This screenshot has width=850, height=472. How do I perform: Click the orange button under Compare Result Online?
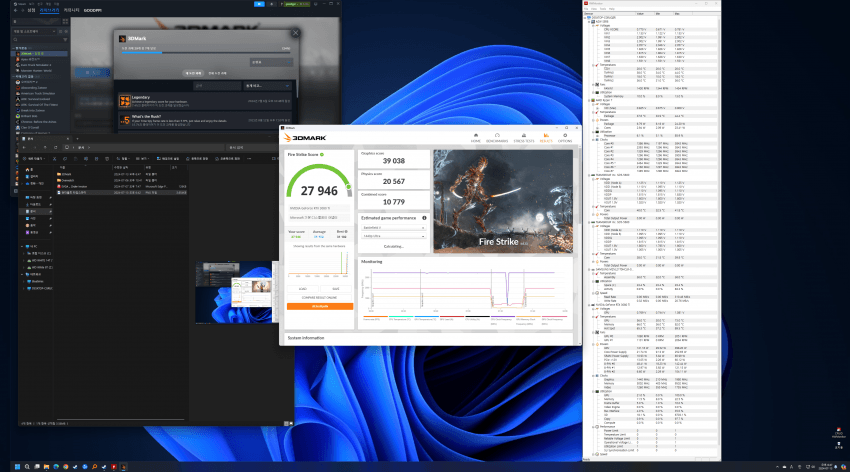pyautogui.click(x=320, y=306)
